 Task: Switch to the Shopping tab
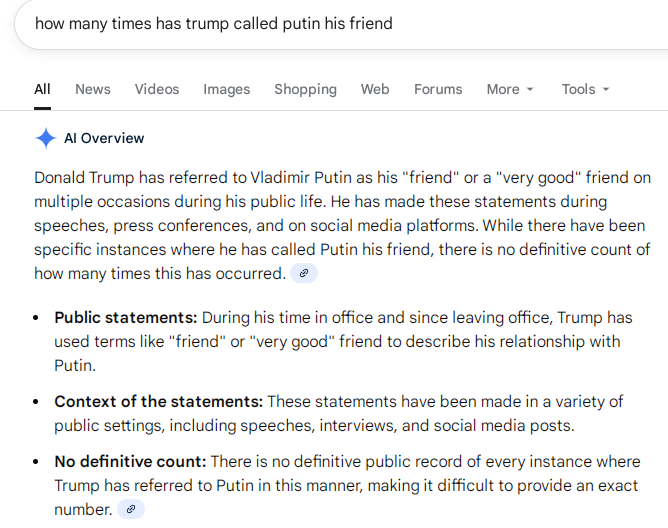tap(304, 89)
